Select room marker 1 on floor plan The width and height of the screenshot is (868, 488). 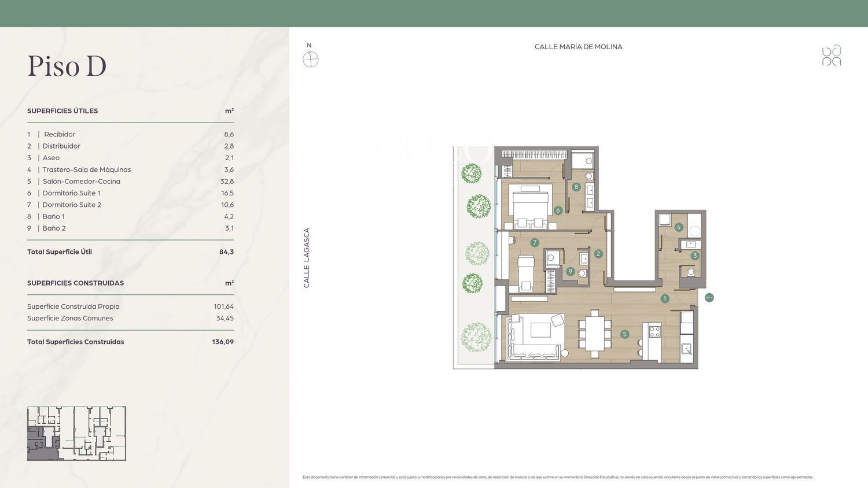click(665, 298)
